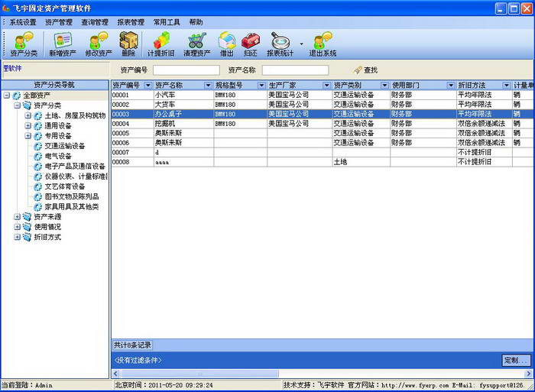The image size is (535, 392).
Task: Select row 00007 named d
Action: [323, 152]
